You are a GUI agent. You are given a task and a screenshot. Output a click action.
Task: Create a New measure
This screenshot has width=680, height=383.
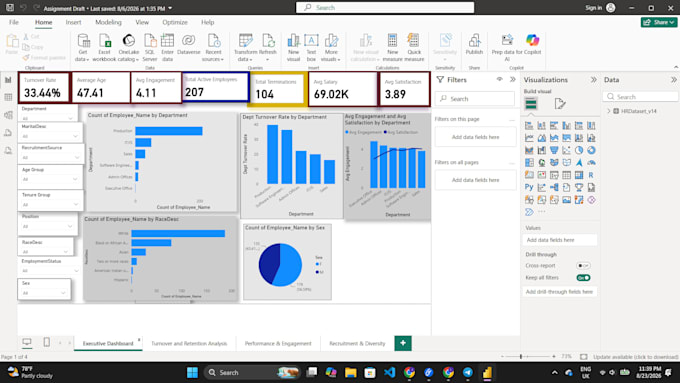click(392, 47)
